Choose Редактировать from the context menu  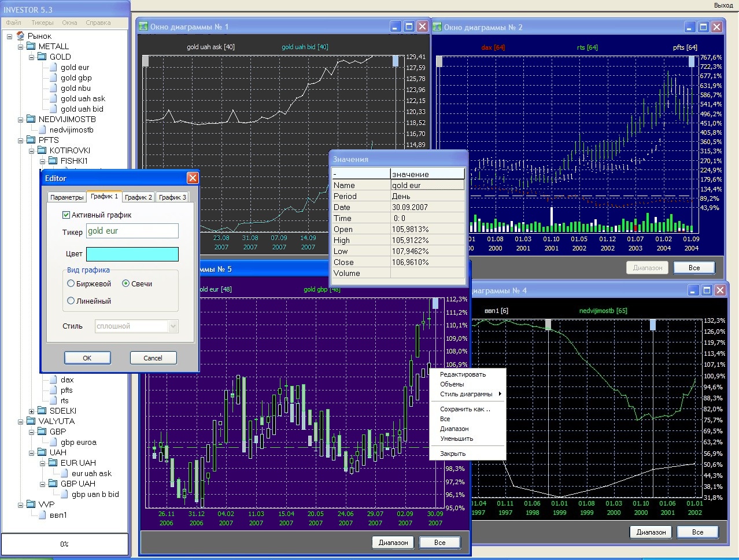(463, 374)
